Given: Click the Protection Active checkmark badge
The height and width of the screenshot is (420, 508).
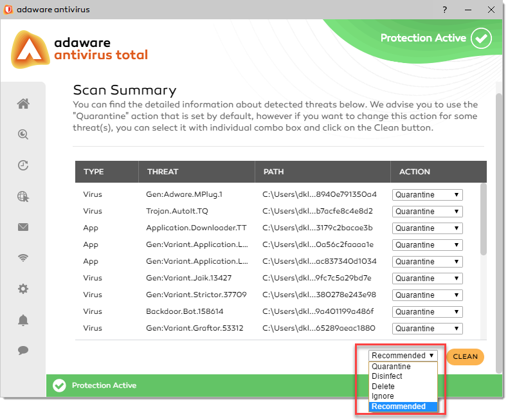Looking at the screenshot, I should 482,38.
